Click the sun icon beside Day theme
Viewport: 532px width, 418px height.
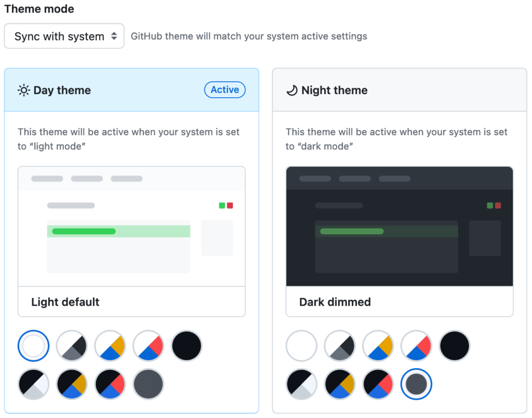pyautogui.click(x=24, y=90)
